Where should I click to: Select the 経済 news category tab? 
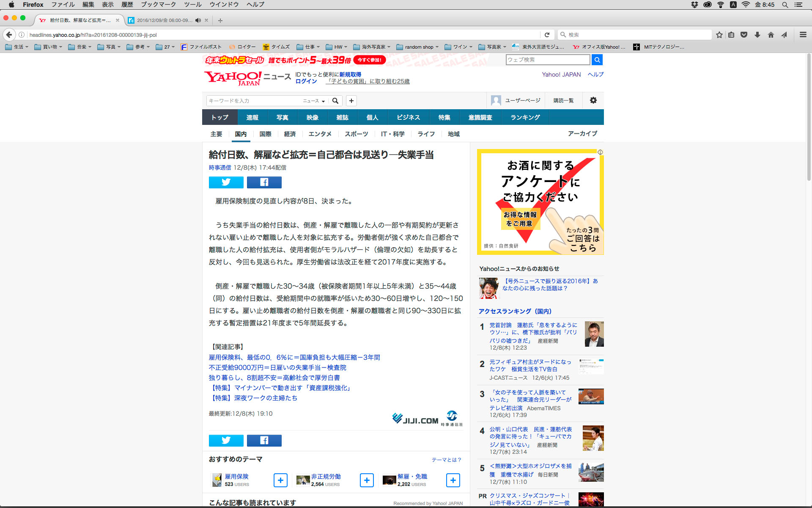(x=290, y=134)
